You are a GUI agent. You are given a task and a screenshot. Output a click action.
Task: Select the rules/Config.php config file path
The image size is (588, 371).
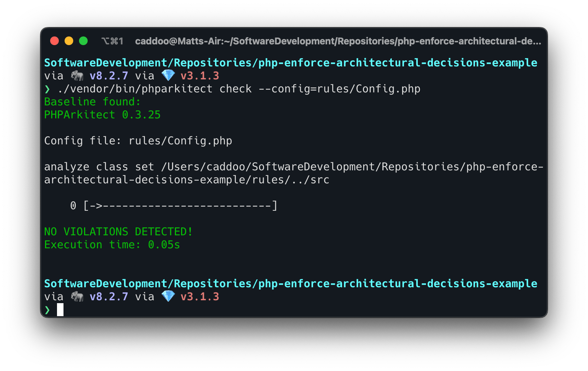180,140
